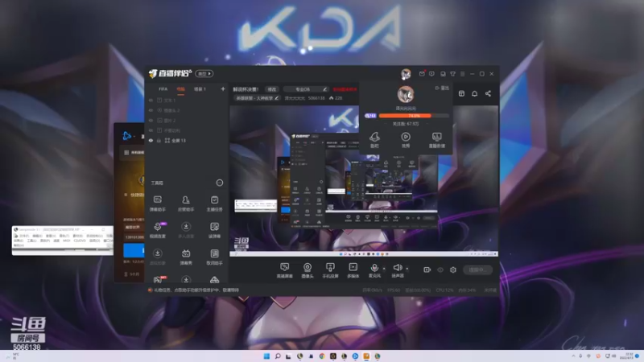The image size is (644, 362).
Task: Open the mail icon with red dot
Action: (x=422, y=74)
